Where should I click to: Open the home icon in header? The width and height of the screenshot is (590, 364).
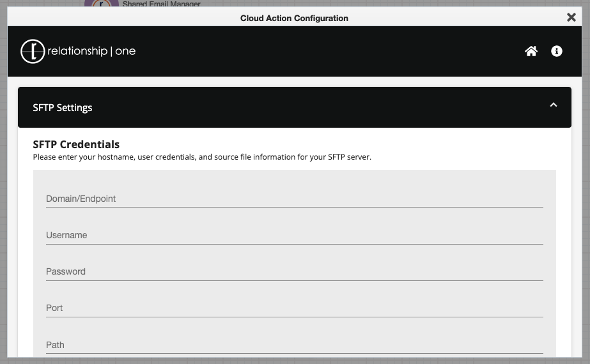click(531, 51)
